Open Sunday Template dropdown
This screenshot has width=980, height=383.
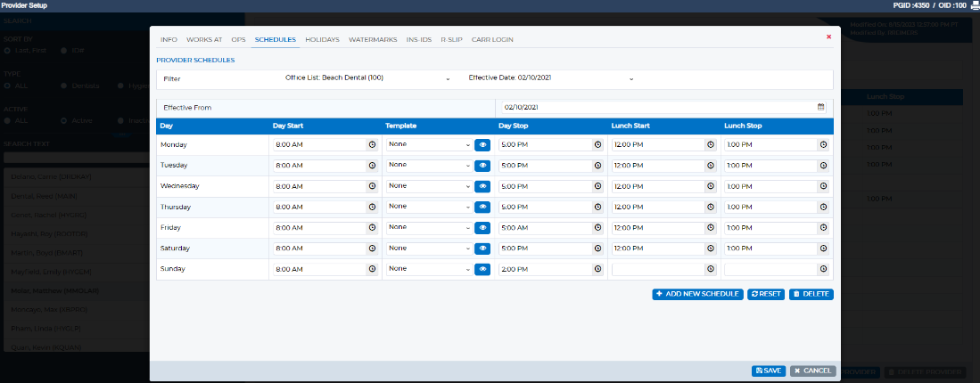[x=430, y=269]
